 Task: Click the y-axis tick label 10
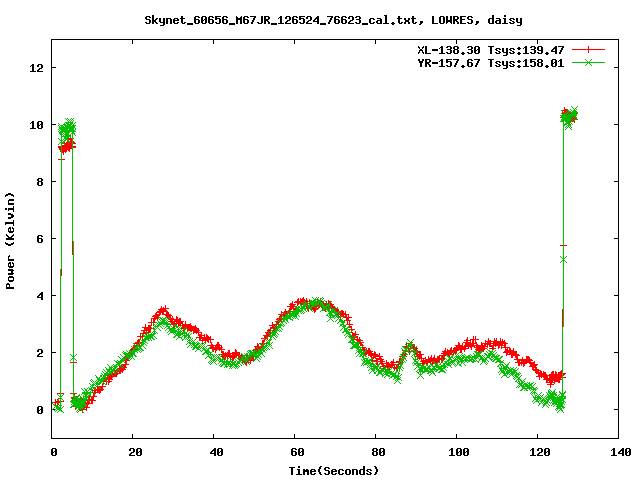click(x=36, y=125)
